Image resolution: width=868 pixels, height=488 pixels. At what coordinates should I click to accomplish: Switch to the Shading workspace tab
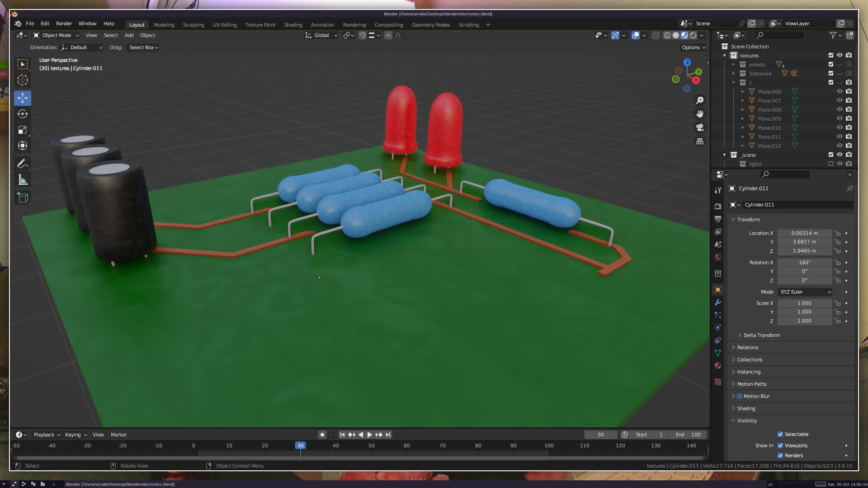coord(293,25)
